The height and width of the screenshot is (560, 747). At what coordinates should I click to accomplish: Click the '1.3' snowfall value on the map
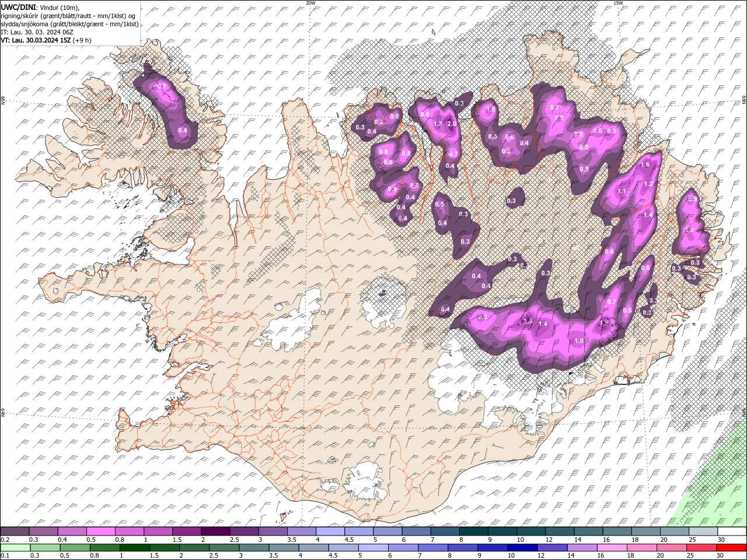click(x=438, y=124)
